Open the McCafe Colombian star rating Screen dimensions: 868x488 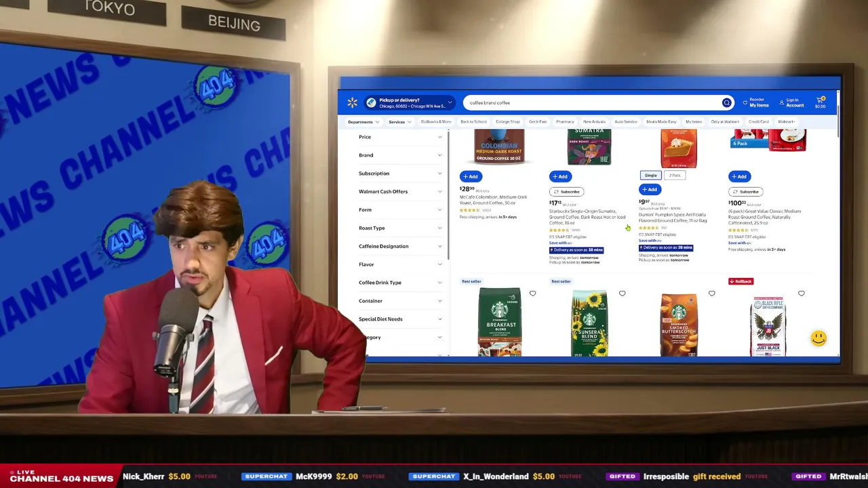coord(471,210)
